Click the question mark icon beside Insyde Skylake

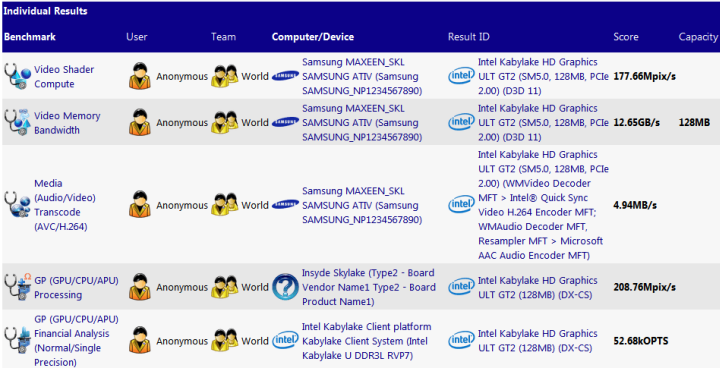tap(285, 287)
